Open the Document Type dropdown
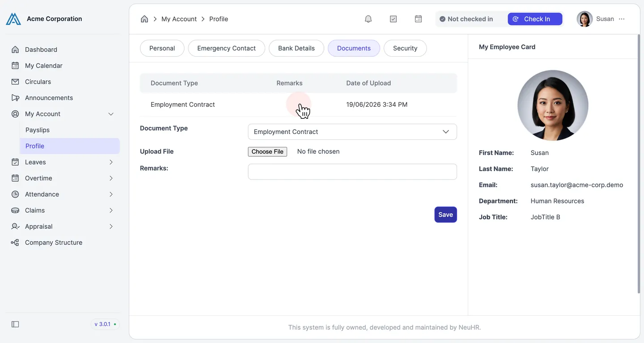This screenshot has width=644, height=343. 352,132
